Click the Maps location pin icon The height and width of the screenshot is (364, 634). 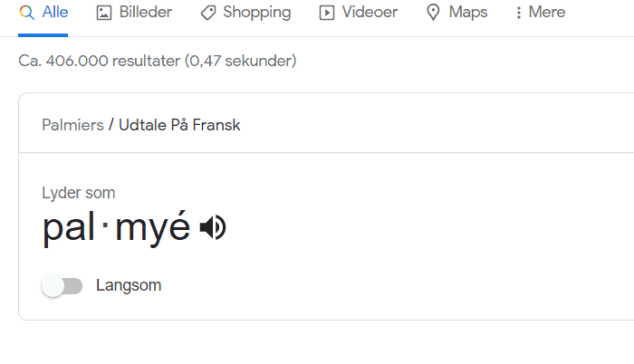(x=433, y=13)
